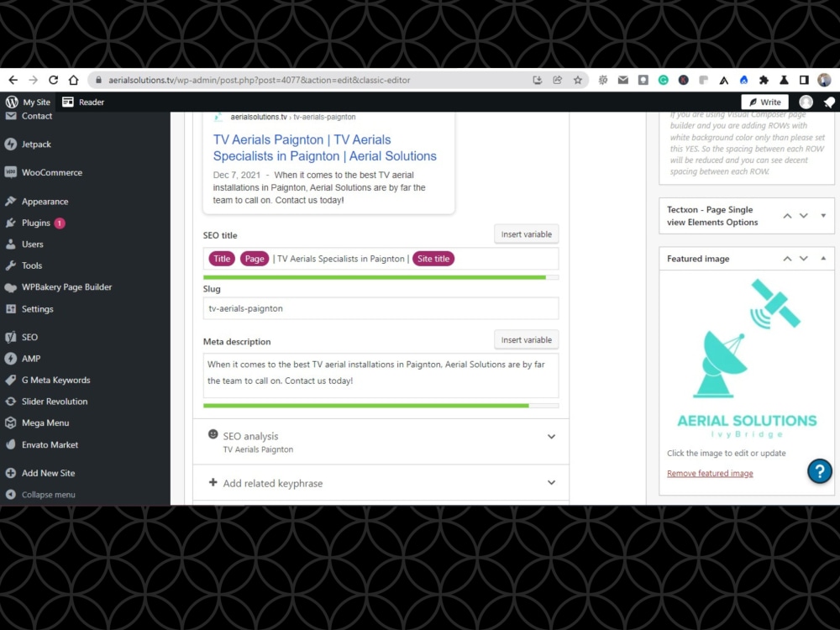Click Insert variable for SEO title
This screenshot has height=630, width=840.
tap(526, 234)
